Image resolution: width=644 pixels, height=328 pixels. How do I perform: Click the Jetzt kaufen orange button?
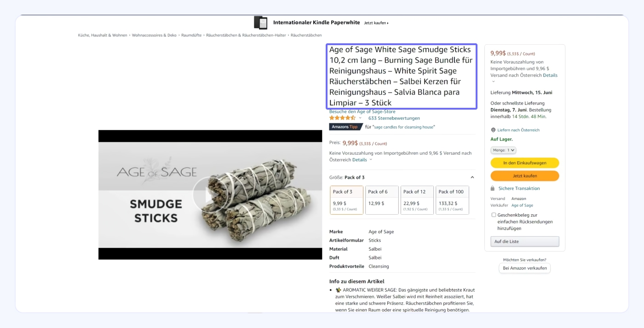[525, 176]
